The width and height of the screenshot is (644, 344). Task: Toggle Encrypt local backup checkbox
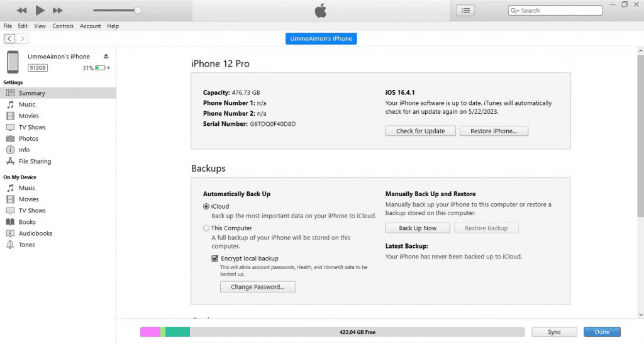[x=215, y=258]
